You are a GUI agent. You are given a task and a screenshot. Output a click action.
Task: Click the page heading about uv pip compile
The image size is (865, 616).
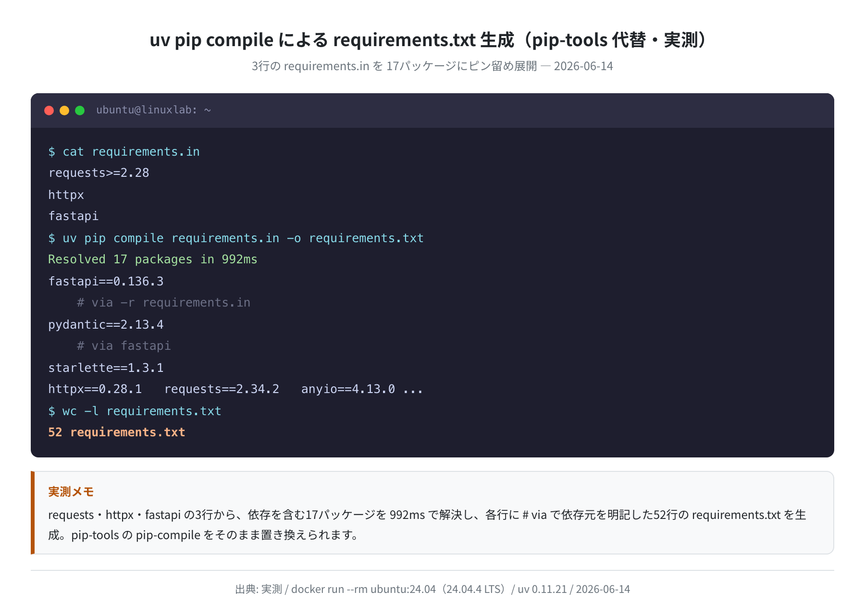[432, 40]
